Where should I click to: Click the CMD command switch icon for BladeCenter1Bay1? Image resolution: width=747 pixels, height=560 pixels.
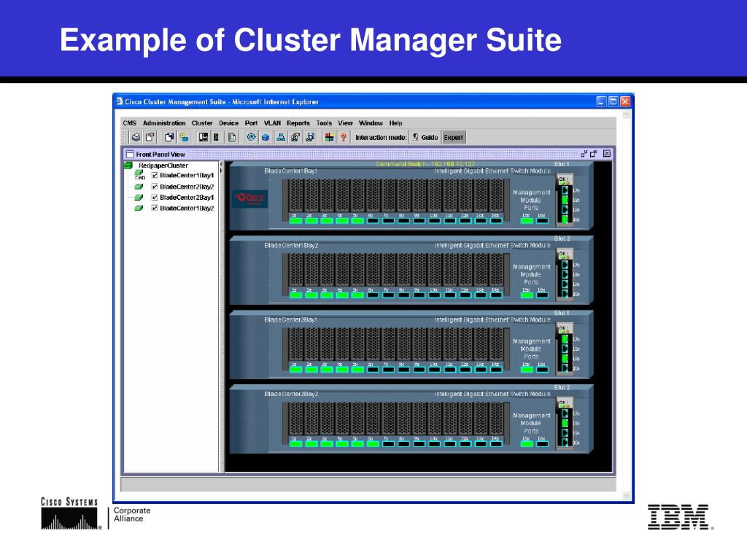point(139,175)
